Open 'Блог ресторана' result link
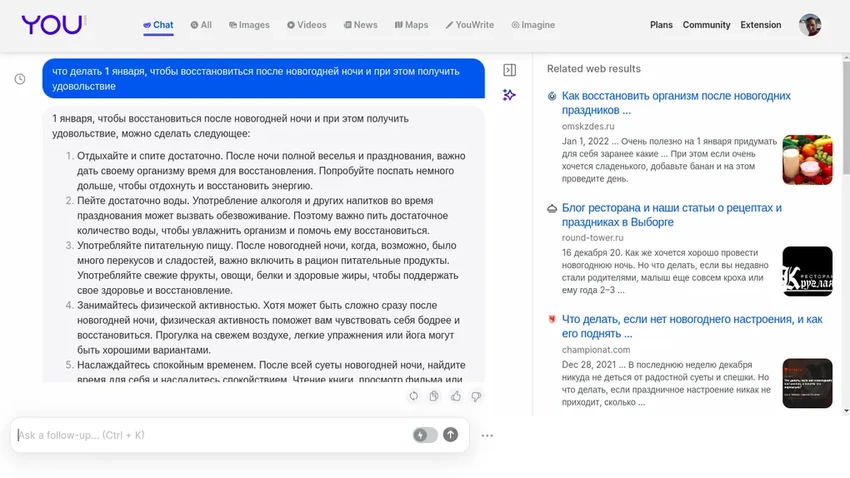 tap(672, 215)
